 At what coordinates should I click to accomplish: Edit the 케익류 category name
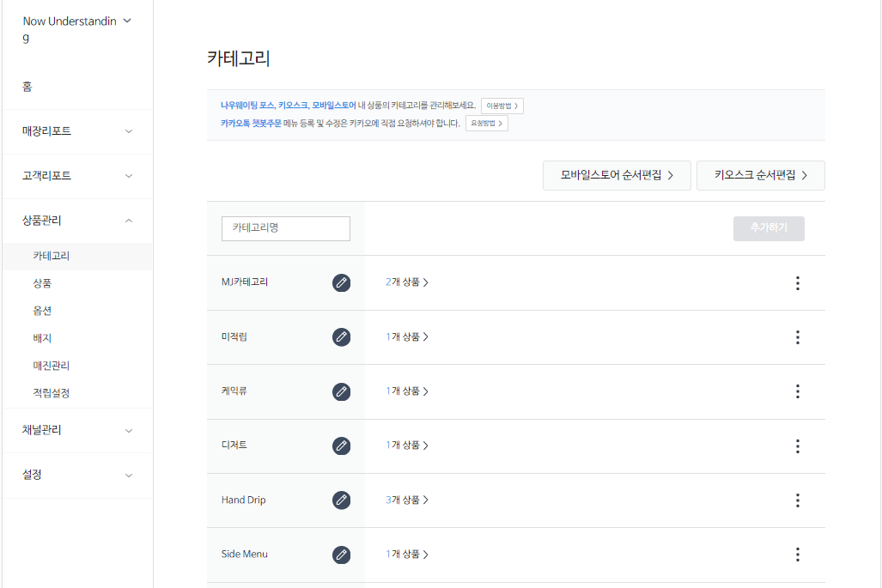click(341, 391)
